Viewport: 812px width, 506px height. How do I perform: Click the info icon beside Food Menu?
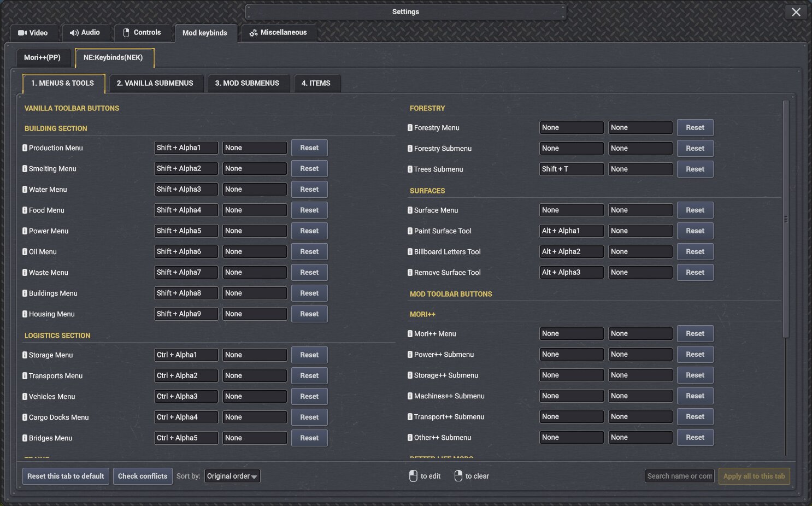[x=25, y=210]
